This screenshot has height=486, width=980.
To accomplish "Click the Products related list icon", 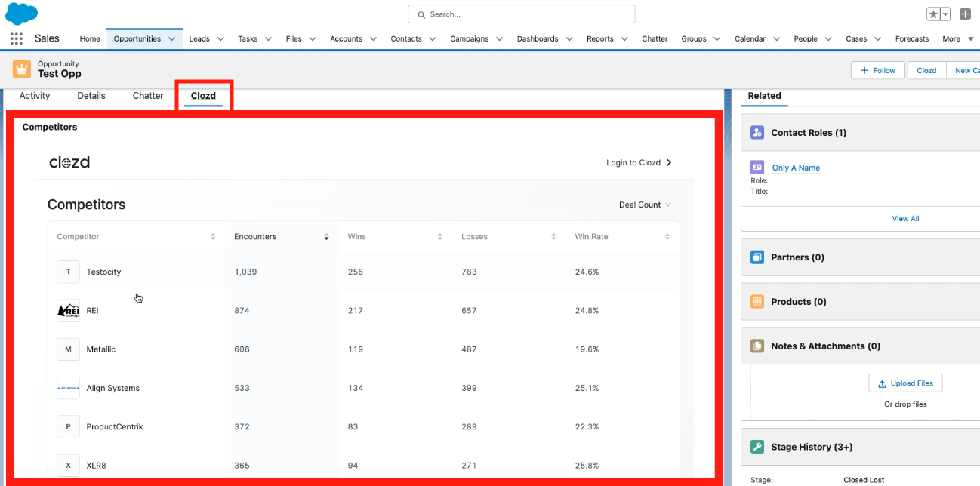I will click(x=757, y=301).
